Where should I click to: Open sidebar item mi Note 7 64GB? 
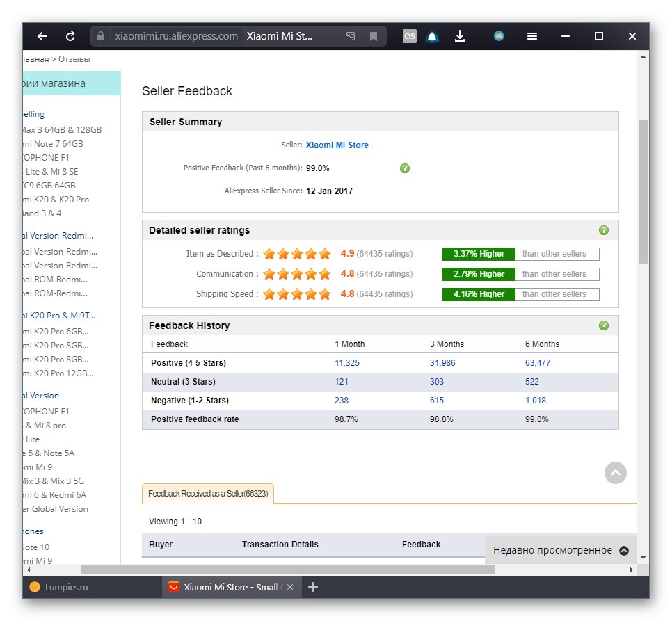coord(53,144)
